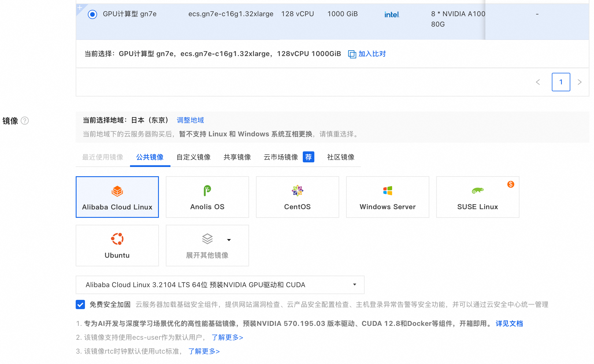
Task: Switch to 公共镜像 tab
Action: [150, 157]
